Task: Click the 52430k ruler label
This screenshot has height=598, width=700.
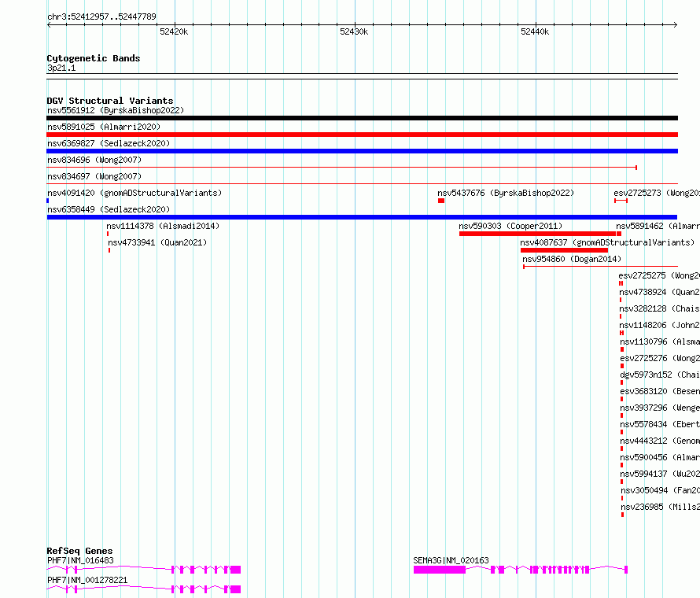Action: pos(354,31)
